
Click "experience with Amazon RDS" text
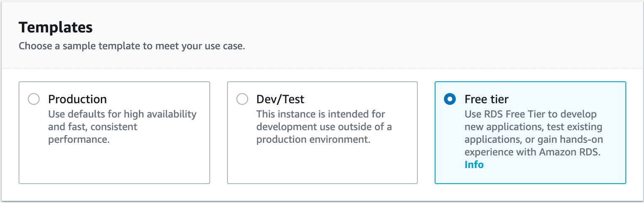pyautogui.click(x=532, y=152)
